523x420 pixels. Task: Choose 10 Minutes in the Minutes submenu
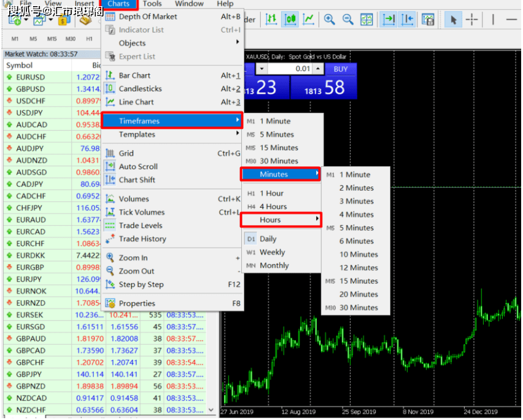(x=356, y=254)
